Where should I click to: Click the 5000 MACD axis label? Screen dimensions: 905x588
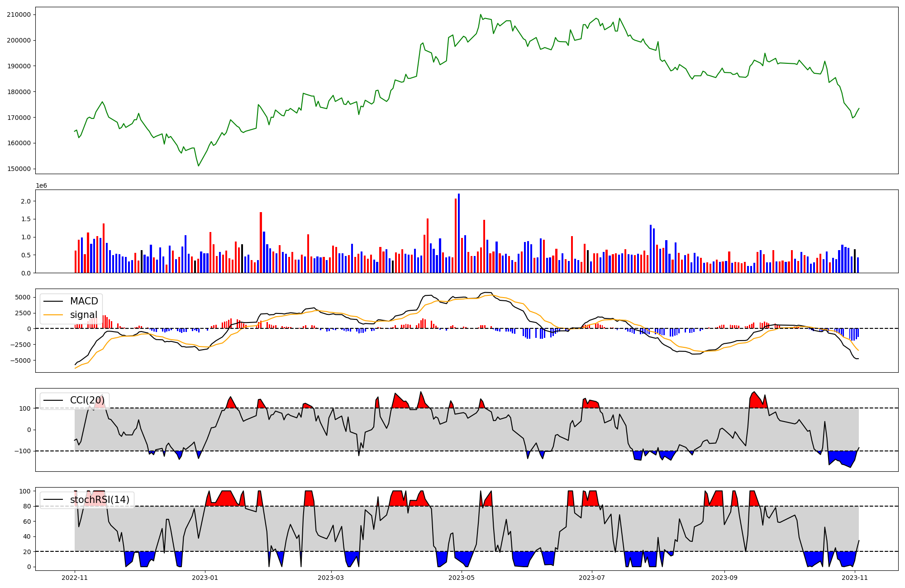pos(23,297)
